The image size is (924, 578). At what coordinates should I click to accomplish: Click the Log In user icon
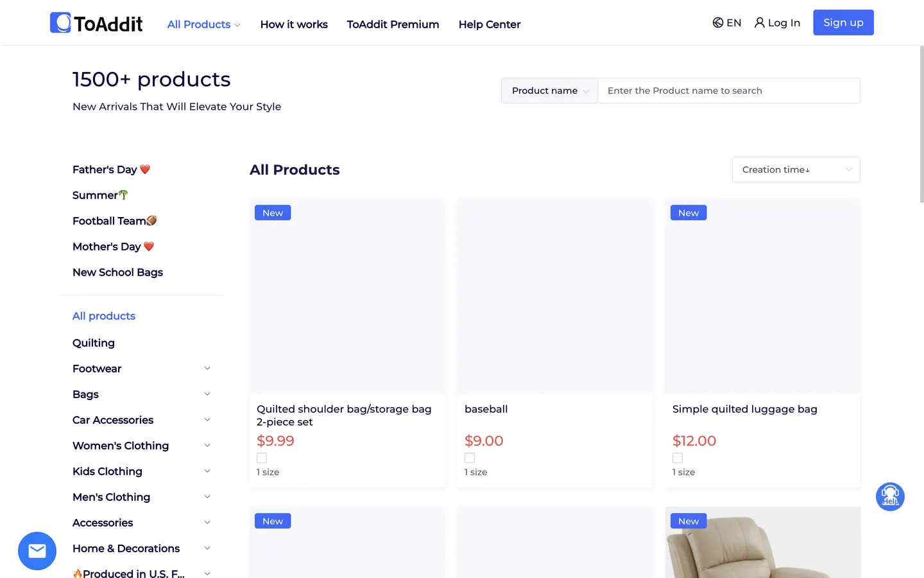pyautogui.click(x=759, y=22)
